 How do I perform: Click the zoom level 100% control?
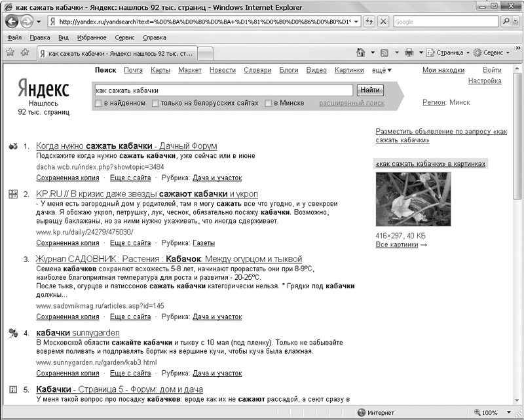pyautogui.click(x=493, y=413)
